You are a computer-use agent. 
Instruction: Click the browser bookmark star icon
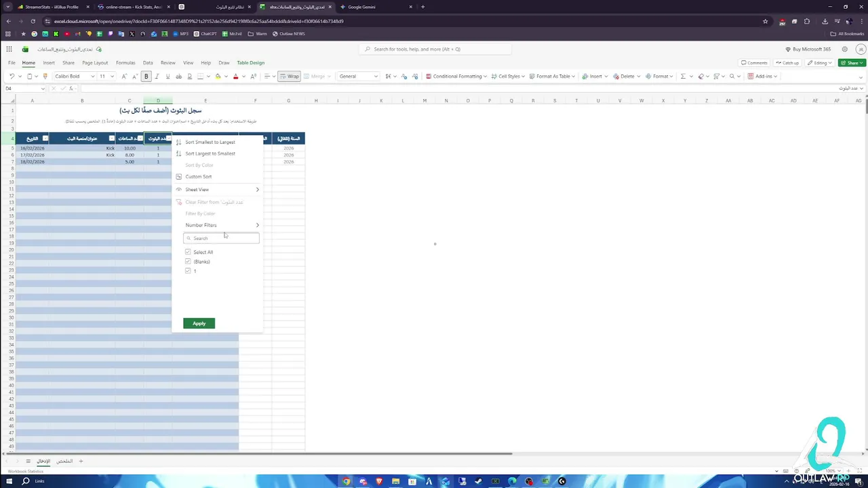(x=766, y=21)
